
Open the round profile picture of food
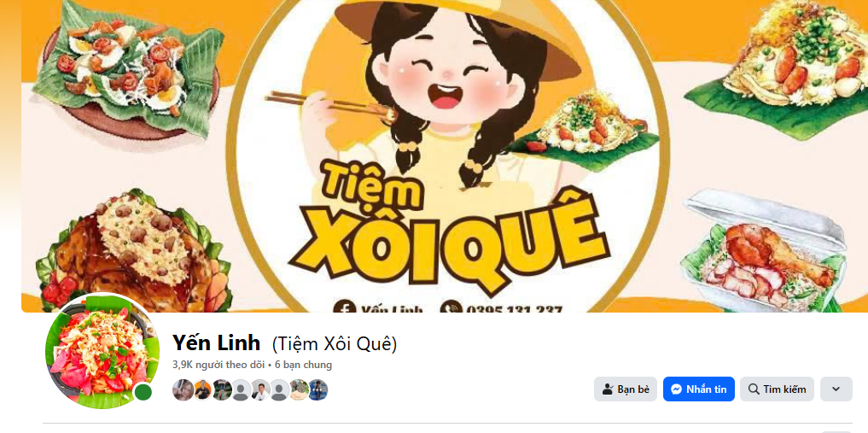[102, 351]
